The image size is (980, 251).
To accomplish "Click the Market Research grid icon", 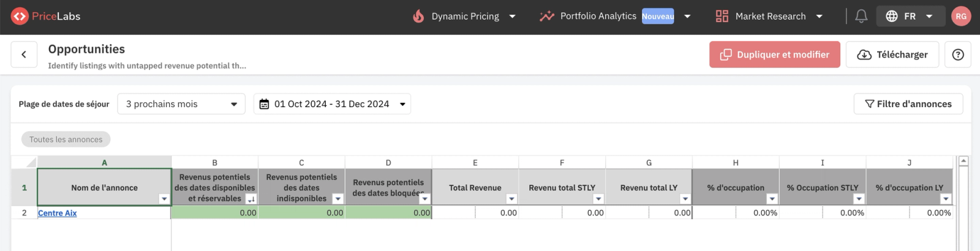I will pyautogui.click(x=722, y=17).
